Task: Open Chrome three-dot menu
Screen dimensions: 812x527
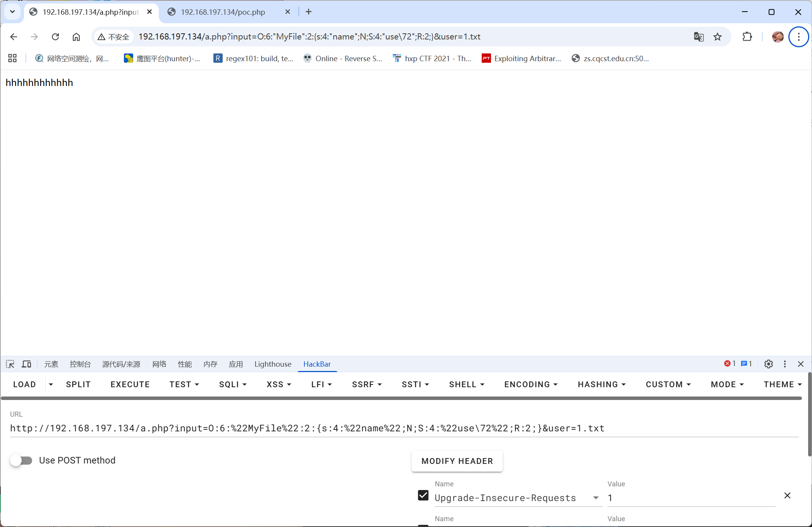Action: 799,37
